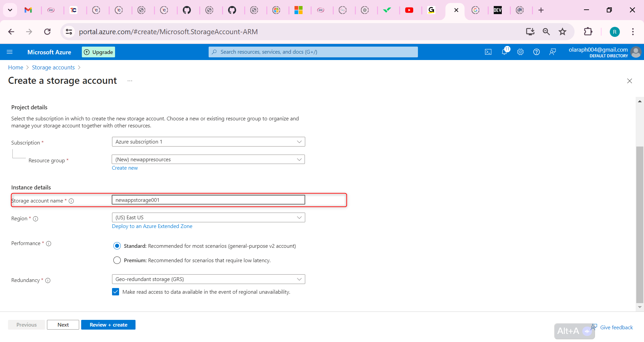
Task: Open the Chrome profile R avatar
Action: pyautogui.click(x=614, y=32)
